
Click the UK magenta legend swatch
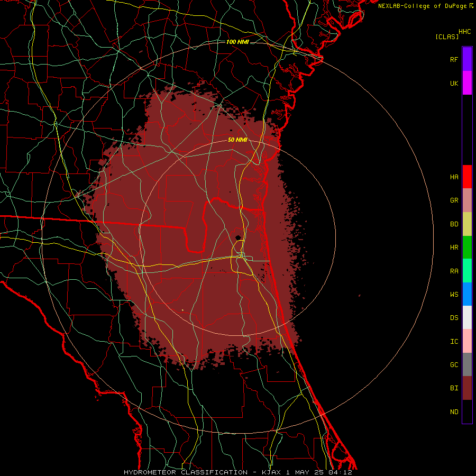(x=467, y=83)
